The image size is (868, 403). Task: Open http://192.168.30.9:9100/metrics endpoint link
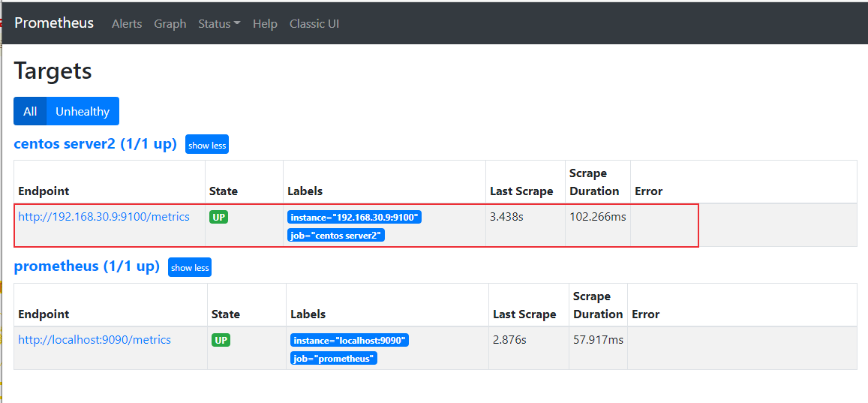coord(104,216)
